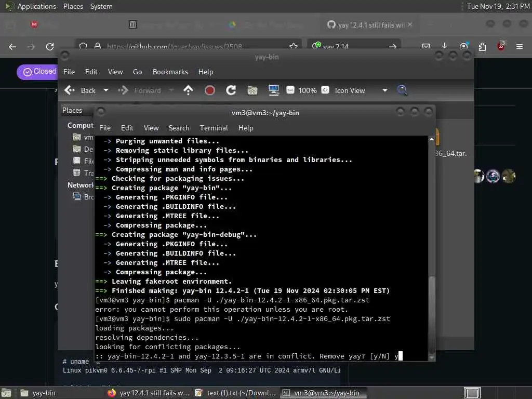Open the Terminal menu in terminal window
The width and height of the screenshot is (532, 399).
coord(214,128)
